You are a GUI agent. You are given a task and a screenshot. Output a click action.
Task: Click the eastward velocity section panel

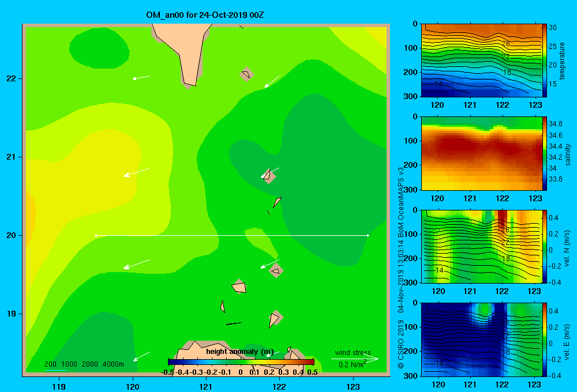pyautogui.click(x=482, y=340)
